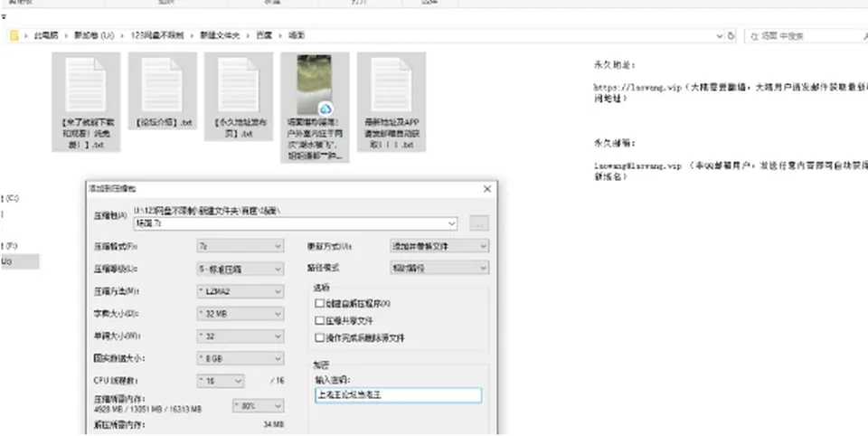Enable the create self-extracting archive checkbox
868x436 pixels.
point(319,304)
